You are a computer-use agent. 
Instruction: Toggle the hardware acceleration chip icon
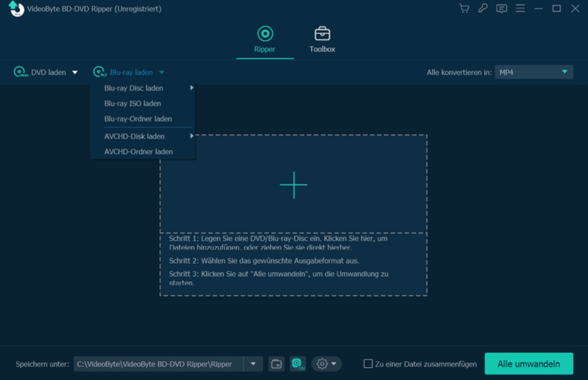(298, 364)
